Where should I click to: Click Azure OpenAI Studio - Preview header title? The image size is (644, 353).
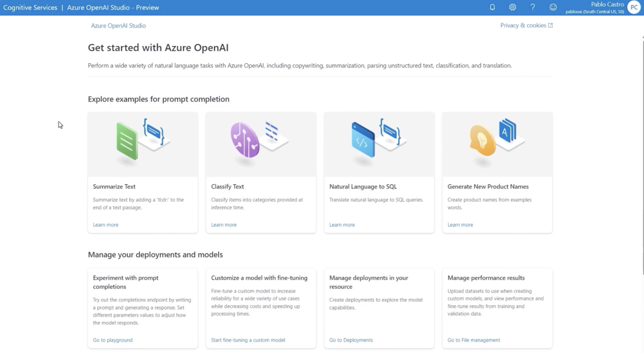[x=113, y=7]
